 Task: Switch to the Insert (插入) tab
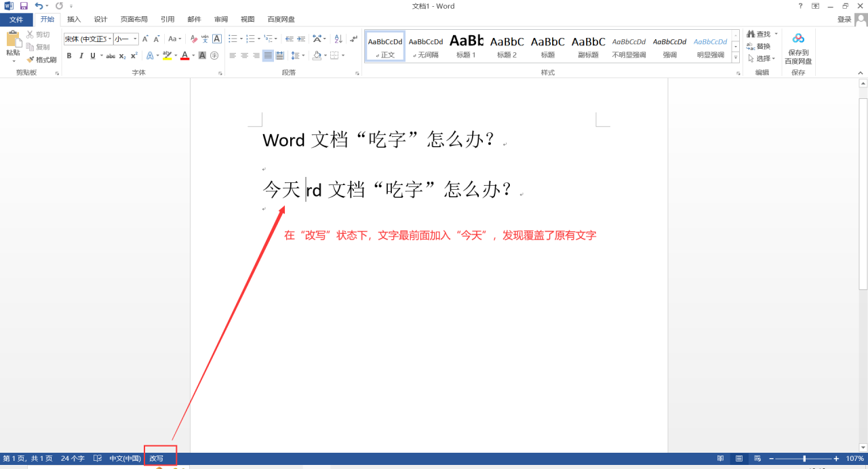pos(74,20)
